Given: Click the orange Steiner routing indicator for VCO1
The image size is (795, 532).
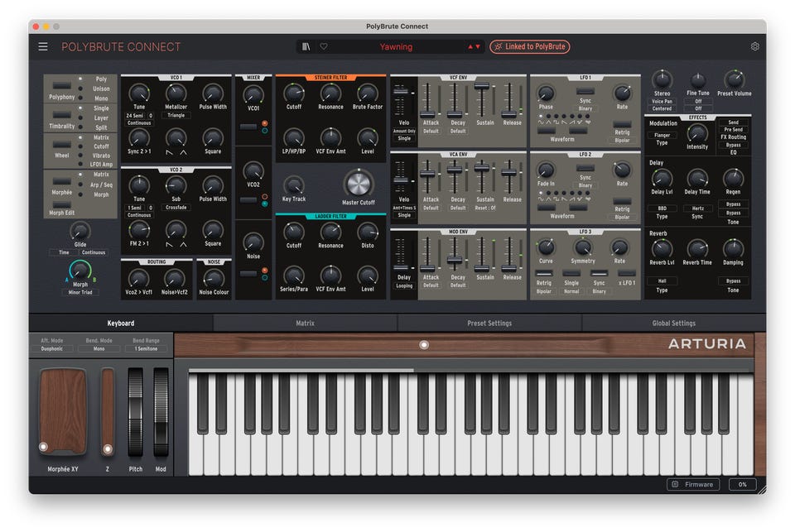Looking at the screenshot, I should (x=265, y=123).
